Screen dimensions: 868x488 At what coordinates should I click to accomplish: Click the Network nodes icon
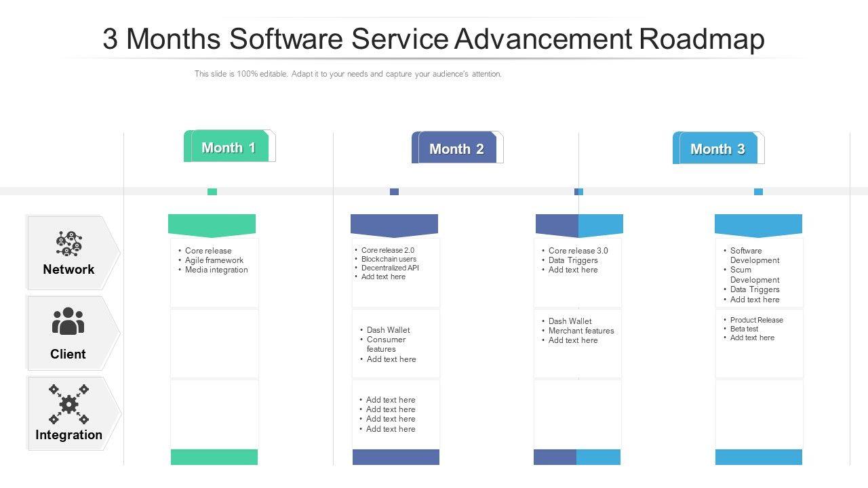coord(68,243)
